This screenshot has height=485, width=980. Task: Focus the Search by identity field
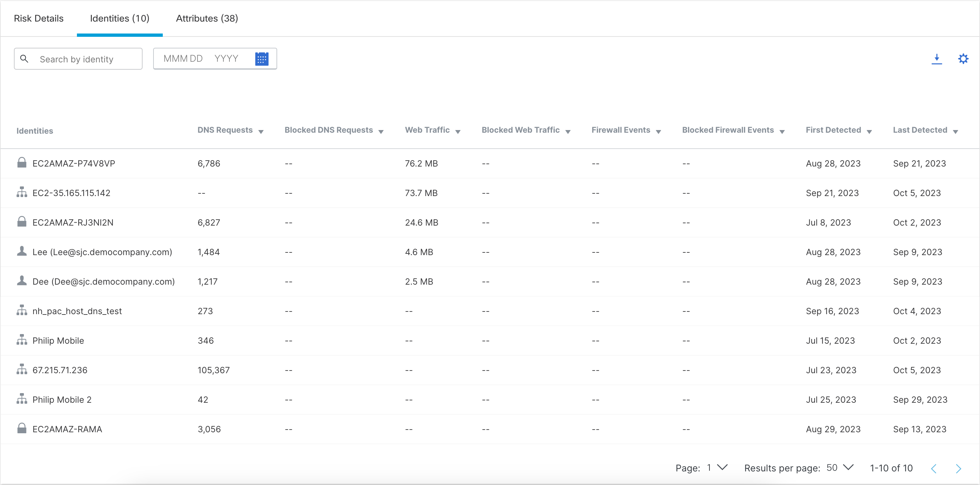78,59
